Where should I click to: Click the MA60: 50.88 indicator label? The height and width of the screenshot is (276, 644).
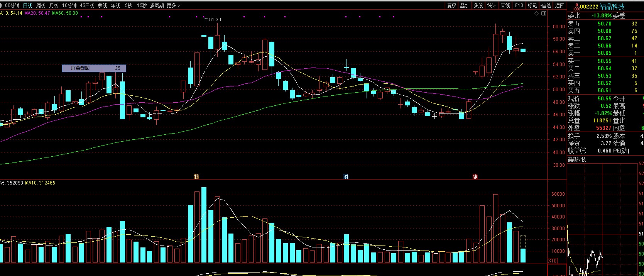(65, 13)
